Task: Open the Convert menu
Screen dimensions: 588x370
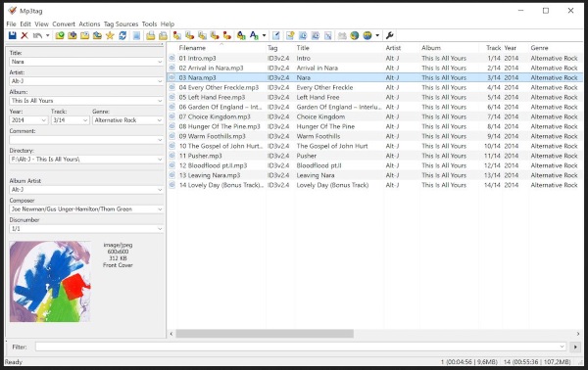Action: coord(64,23)
